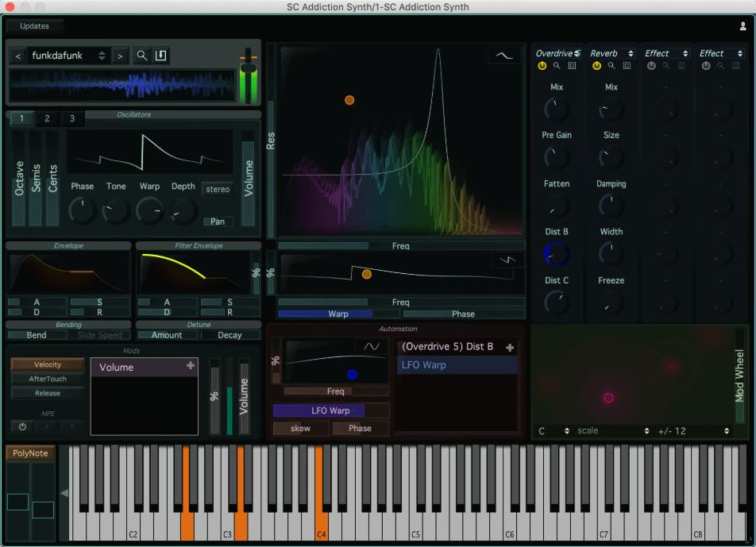Add a new mod with the plus icon
Viewport: 756px width, 547px height.
(x=189, y=367)
